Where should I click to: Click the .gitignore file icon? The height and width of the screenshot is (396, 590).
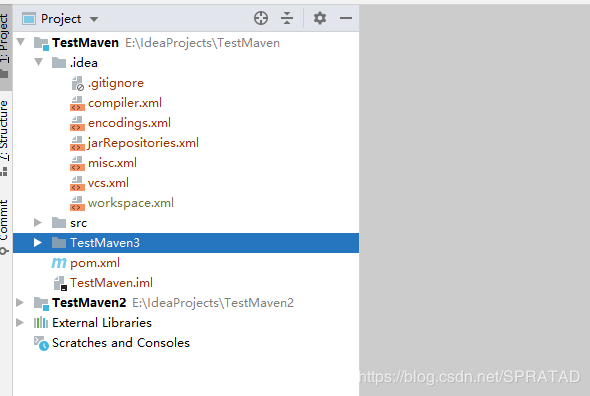click(x=78, y=83)
